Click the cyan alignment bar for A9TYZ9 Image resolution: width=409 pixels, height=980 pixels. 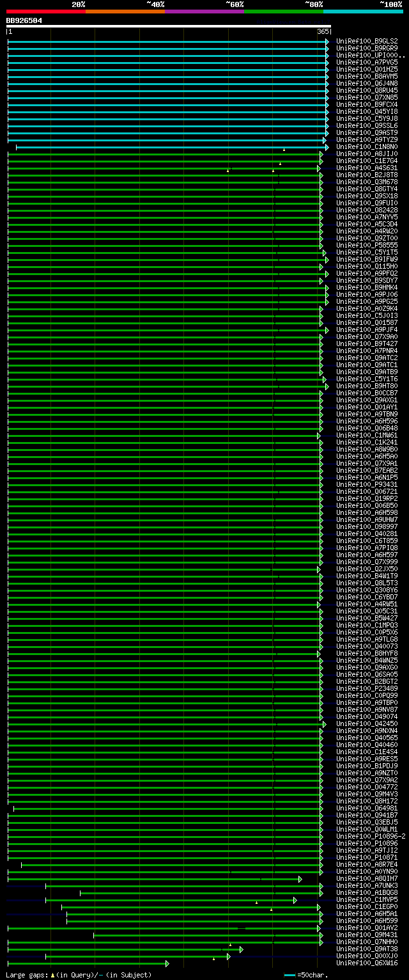coord(167,140)
